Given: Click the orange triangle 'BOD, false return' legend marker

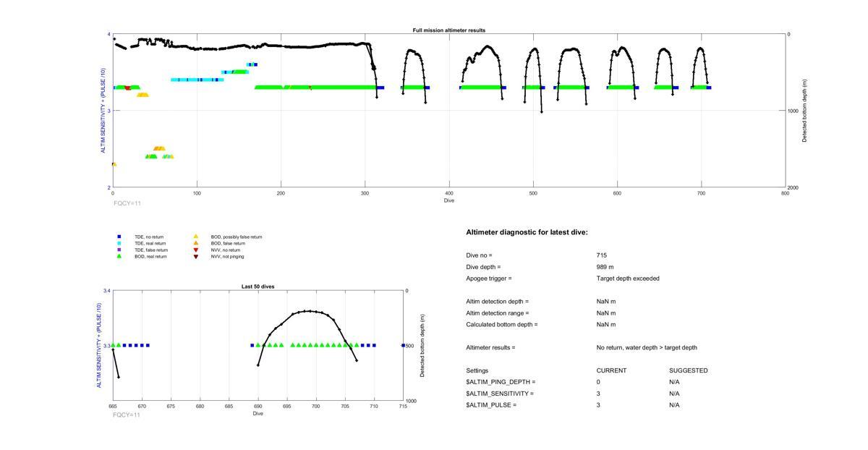Looking at the screenshot, I should pos(195,243).
